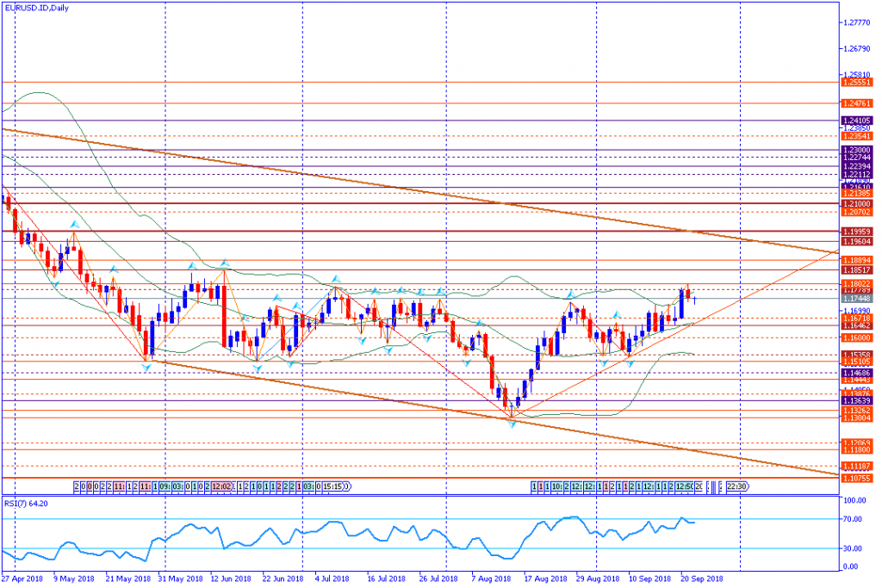
Task: Click the 9 May 2018 date label
Action: 74,579
